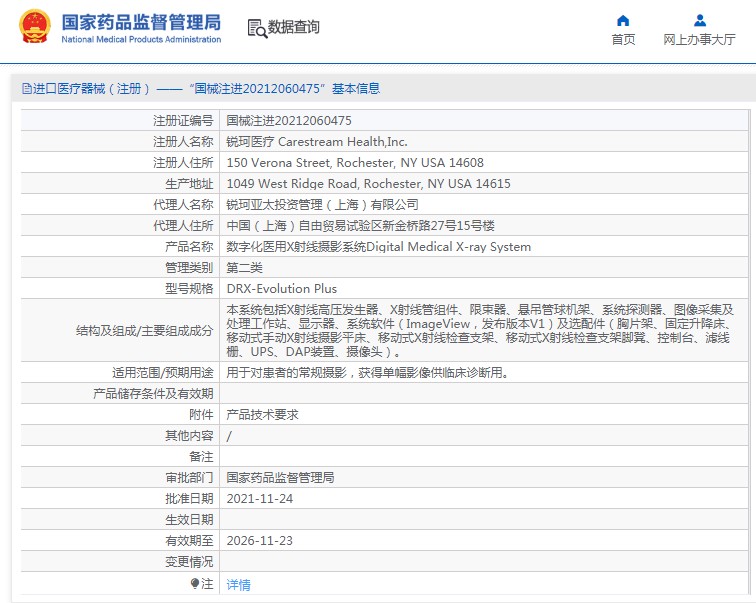Click the bulb icon beside 注
Image resolution: width=756 pixels, height=603 pixels.
click(x=195, y=583)
